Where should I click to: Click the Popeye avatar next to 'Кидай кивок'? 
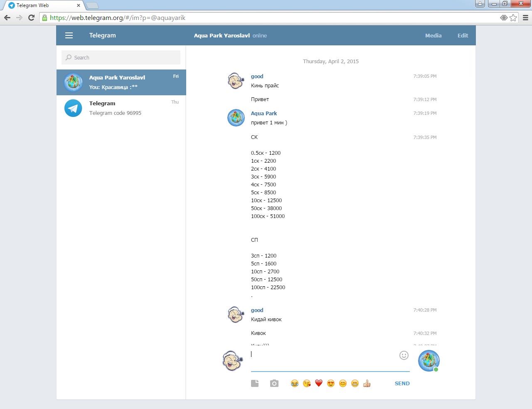point(236,315)
